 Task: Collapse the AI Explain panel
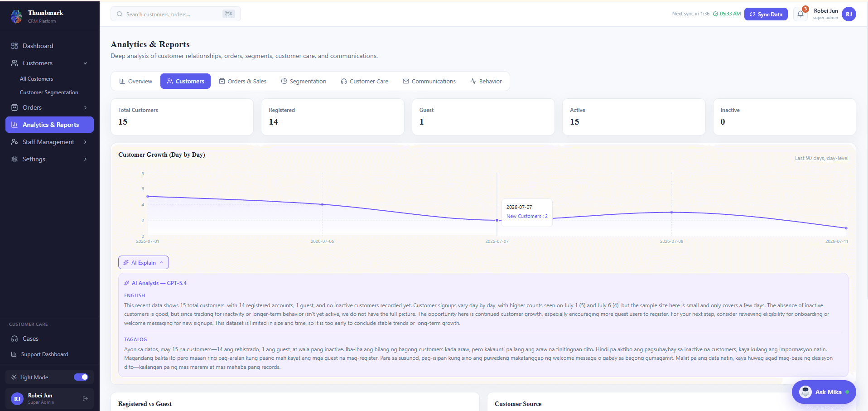tap(144, 262)
